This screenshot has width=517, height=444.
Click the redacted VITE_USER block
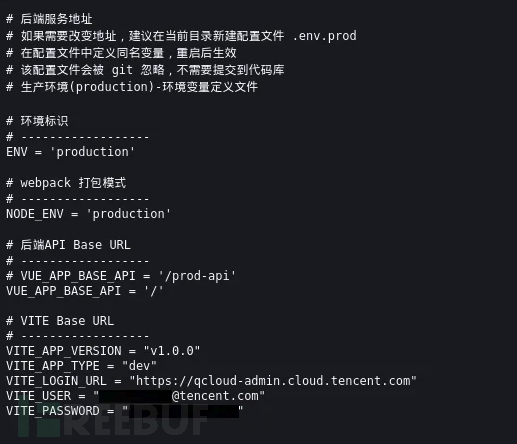(135, 396)
